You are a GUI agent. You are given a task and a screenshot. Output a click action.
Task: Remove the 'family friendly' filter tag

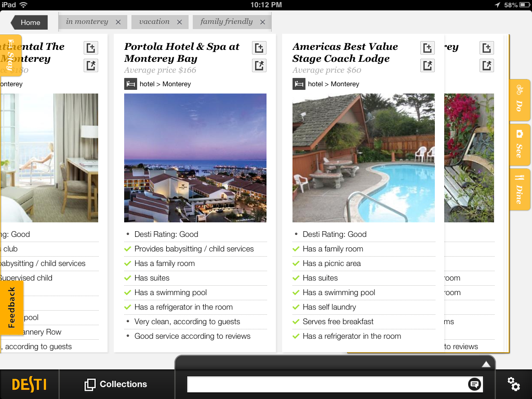tap(262, 22)
